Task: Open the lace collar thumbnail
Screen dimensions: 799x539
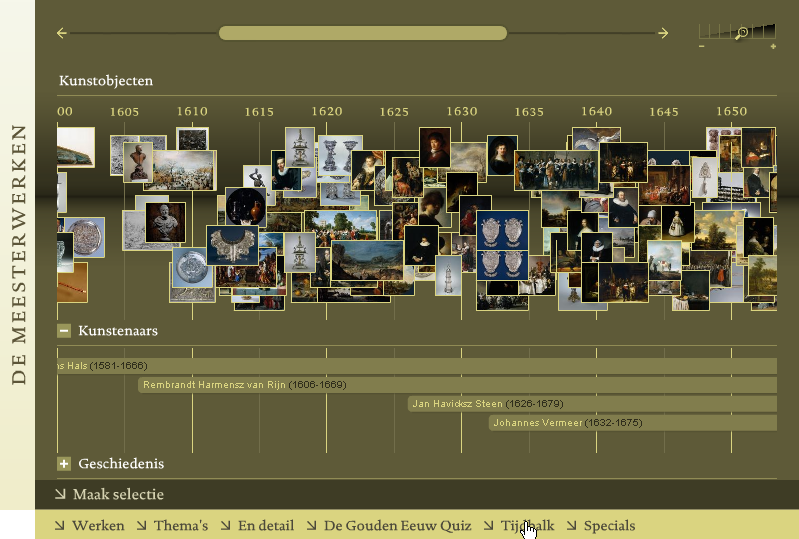Action: click(232, 246)
